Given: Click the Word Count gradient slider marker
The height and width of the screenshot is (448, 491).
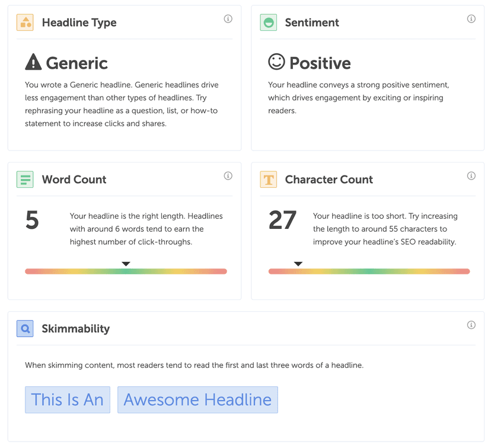Looking at the screenshot, I should 126,264.
